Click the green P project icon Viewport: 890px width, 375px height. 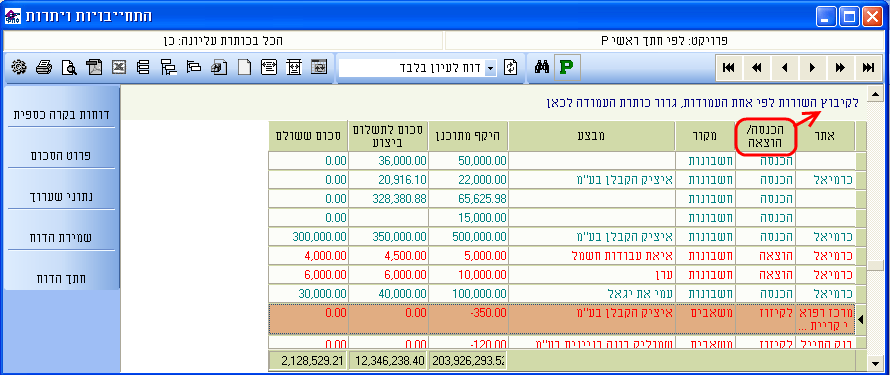click(565, 67)
